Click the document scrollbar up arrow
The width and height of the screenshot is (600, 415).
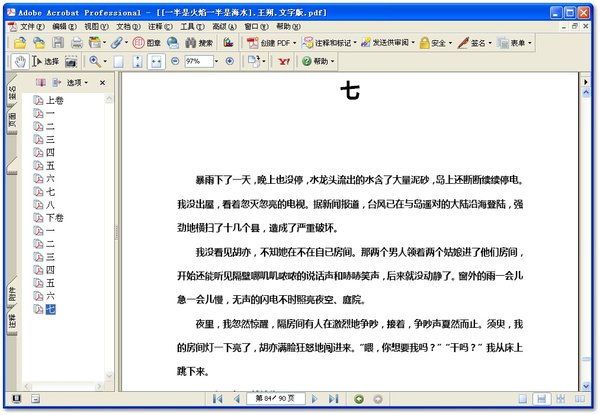(x=586, y=93)
